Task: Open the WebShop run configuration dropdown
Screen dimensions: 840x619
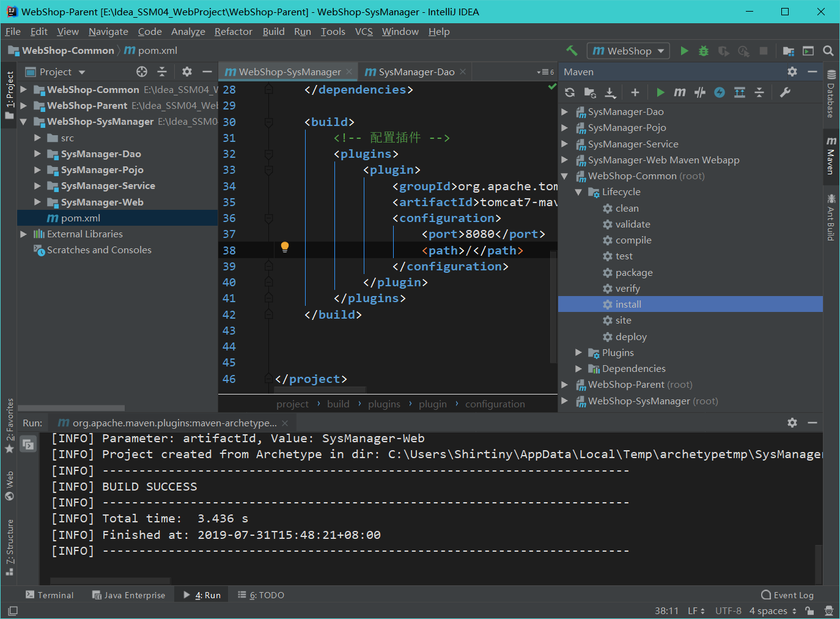Action: (628, 51)
